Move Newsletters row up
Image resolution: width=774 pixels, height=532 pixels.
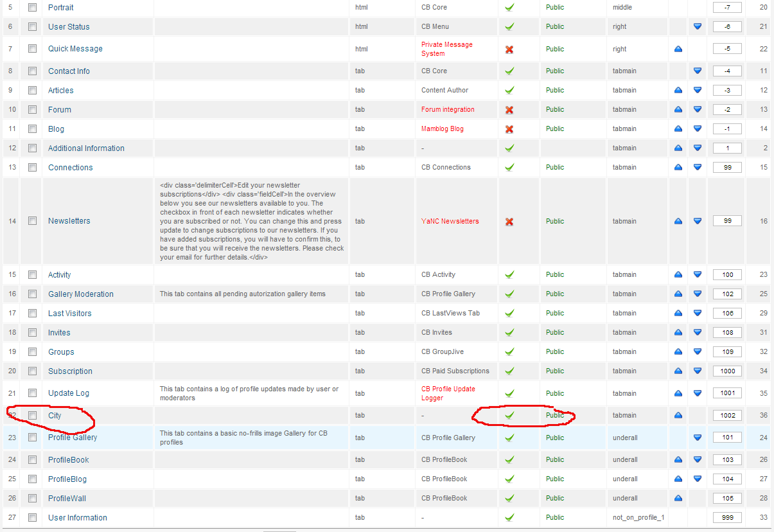click(678, 221)
